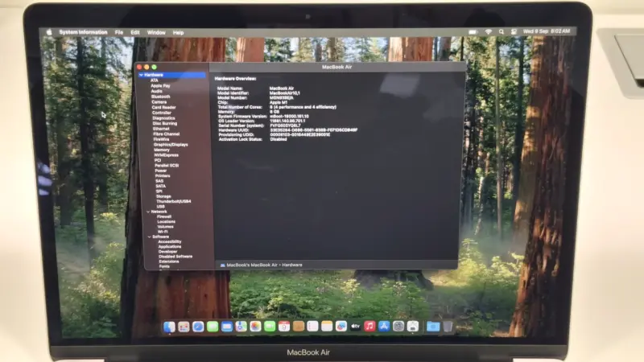Viewport: 644px width, 362px height.
Task: Select Locations under Network
Action: pyautogui.click(x=166, y=222)
